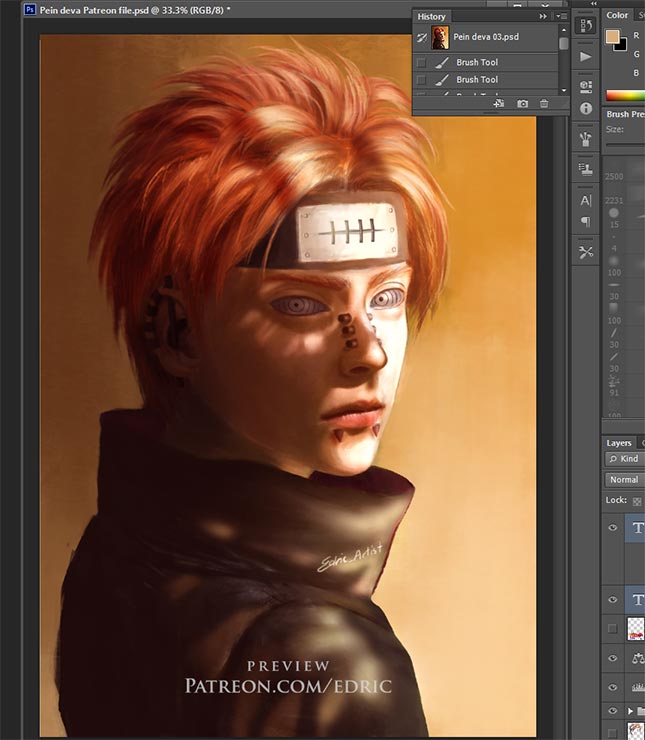The height and width of the screenshot is (740, 645).
Task: Select the top text layer thumbnail
Action: tap(636, 529)
